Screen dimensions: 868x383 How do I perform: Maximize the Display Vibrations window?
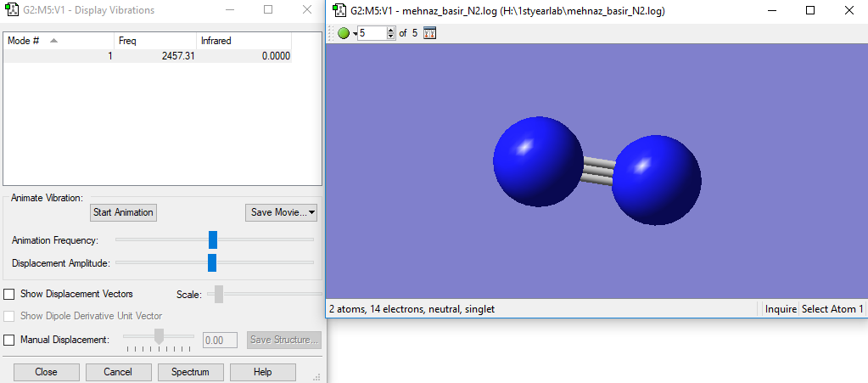268,10
